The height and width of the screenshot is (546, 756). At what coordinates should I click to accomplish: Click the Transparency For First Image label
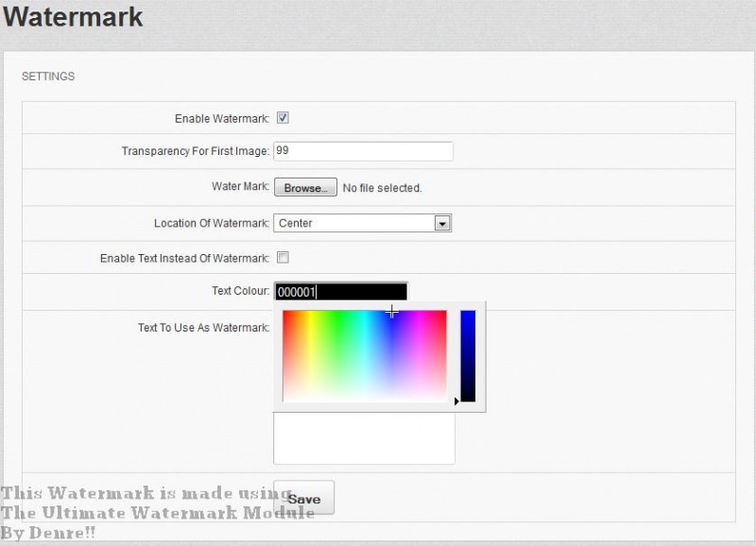[196, 151]
